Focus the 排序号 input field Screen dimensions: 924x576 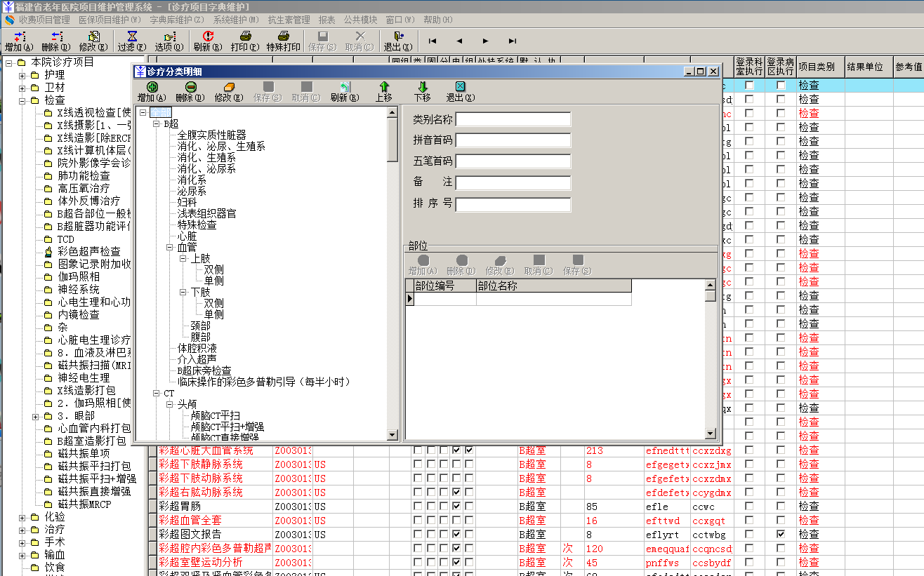[513, 204]
